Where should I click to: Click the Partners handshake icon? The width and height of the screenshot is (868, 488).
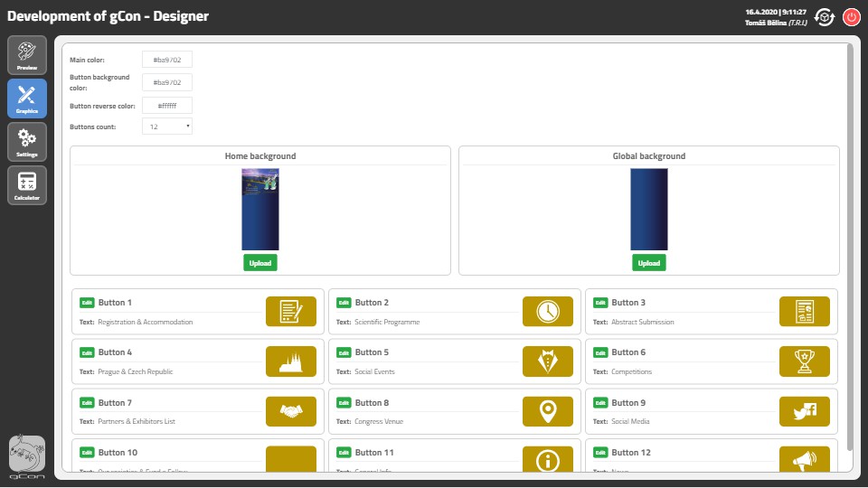(291, 411)
